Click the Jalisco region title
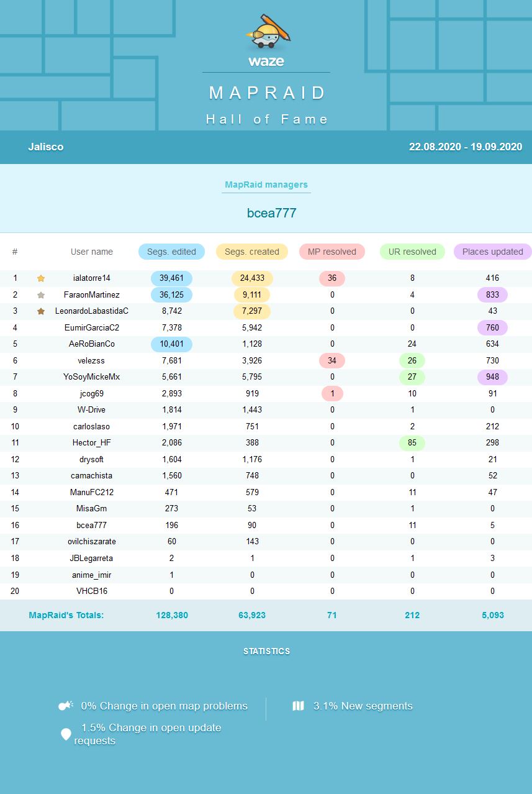The height and width of the screenshot is (794, 532). pos(46,147)
